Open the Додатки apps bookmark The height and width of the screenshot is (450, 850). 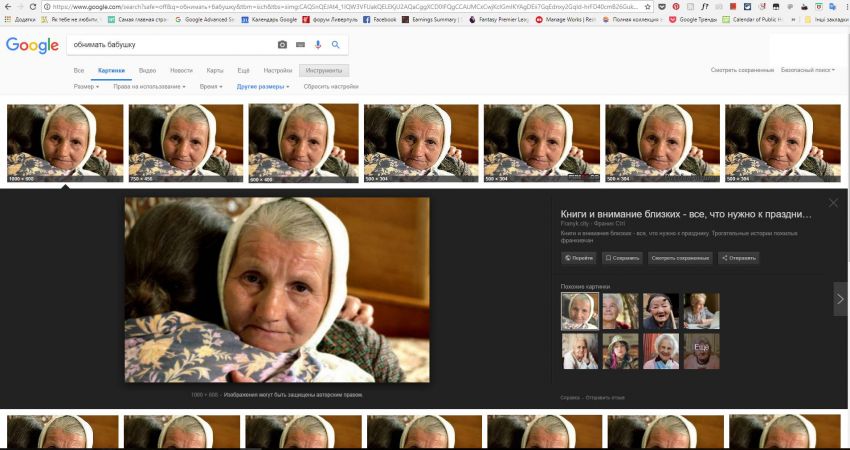(x=20, y=20)
